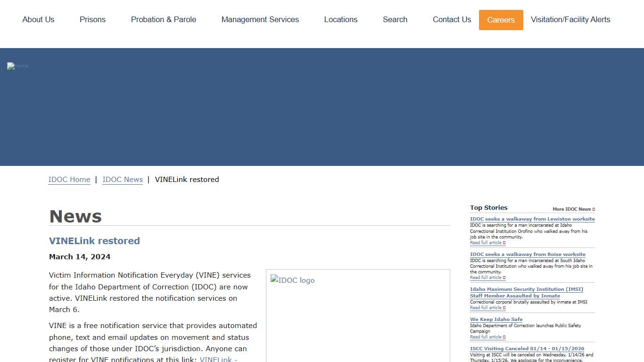Open the Prisons dropdown menu
The height and width of the screenshot is (362, 644).
point(92,20)
